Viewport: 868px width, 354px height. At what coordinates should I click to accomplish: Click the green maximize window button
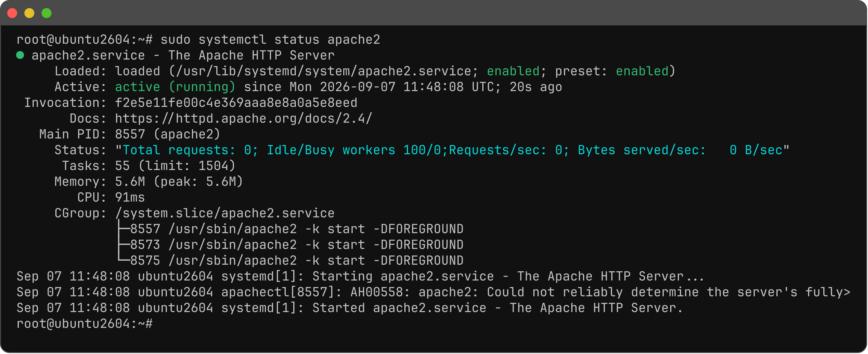47,13
